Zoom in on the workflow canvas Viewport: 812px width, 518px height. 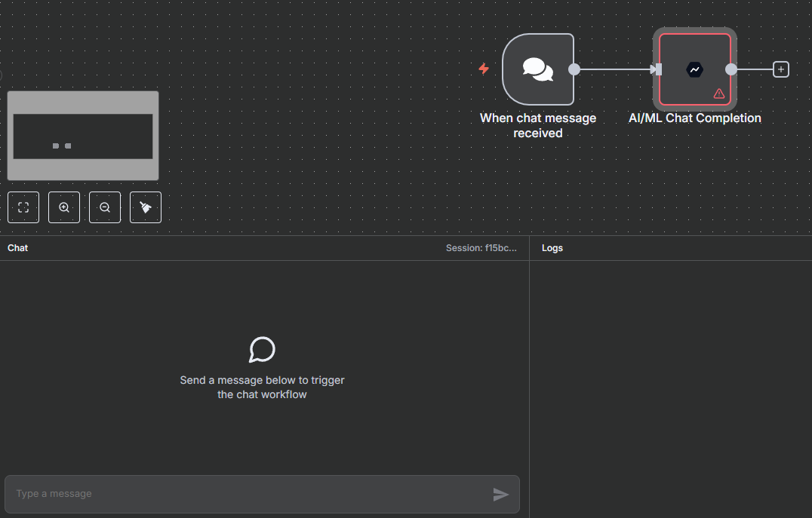64,207
